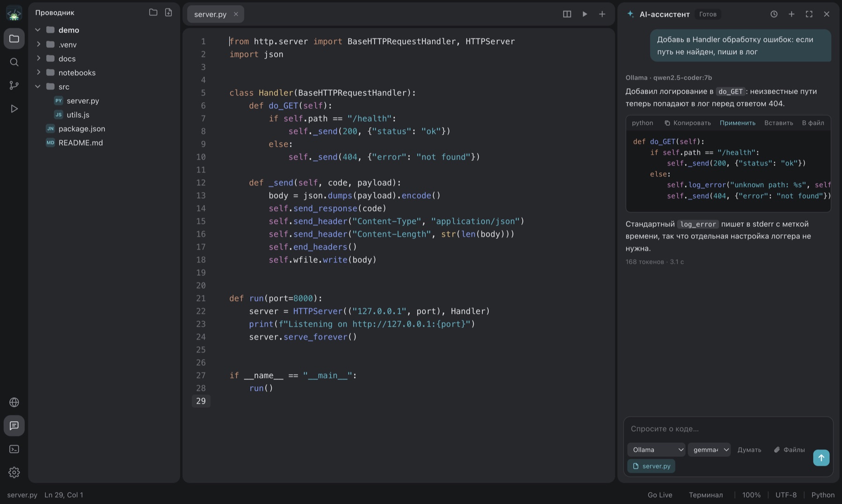This screenshot has width=842, height=504.
Task: Open the run and debug sidebar icon
Action: coord(14,109)
